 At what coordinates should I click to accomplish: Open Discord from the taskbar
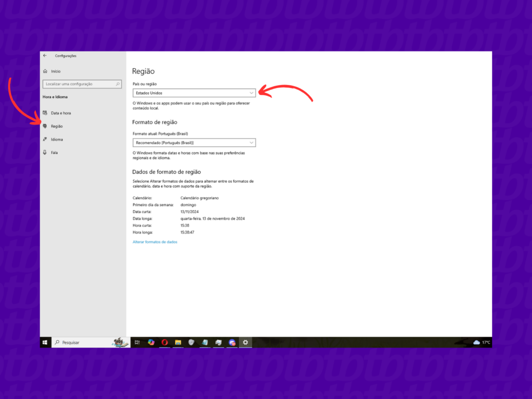[x=232, y=342]
